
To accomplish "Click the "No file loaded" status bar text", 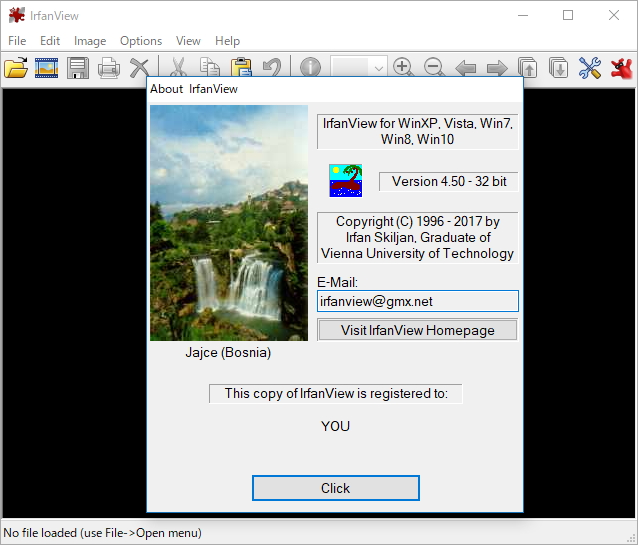I will [103, 533].
